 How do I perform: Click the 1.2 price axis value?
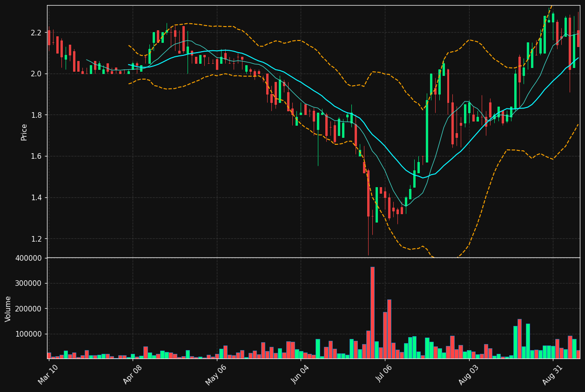(x=37, y=239)
